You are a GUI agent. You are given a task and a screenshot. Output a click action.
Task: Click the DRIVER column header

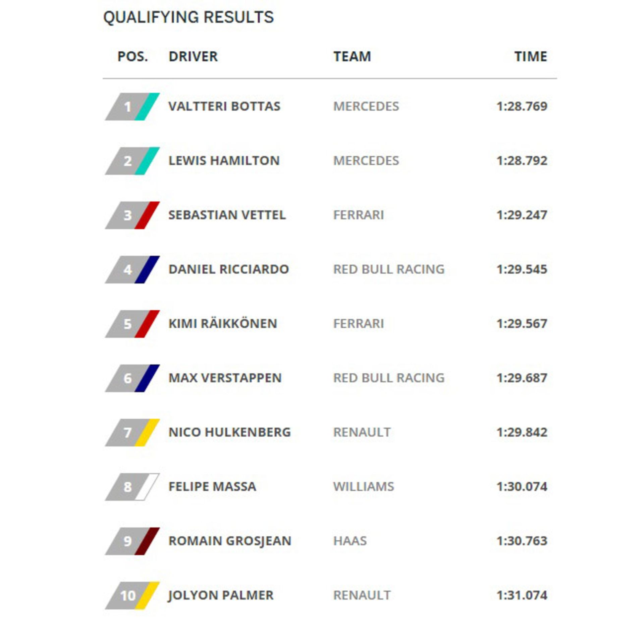coord(193,56)
